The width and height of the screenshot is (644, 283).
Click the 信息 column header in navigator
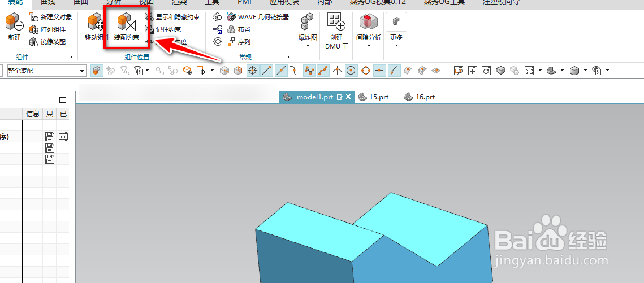(x=33, y=114)
